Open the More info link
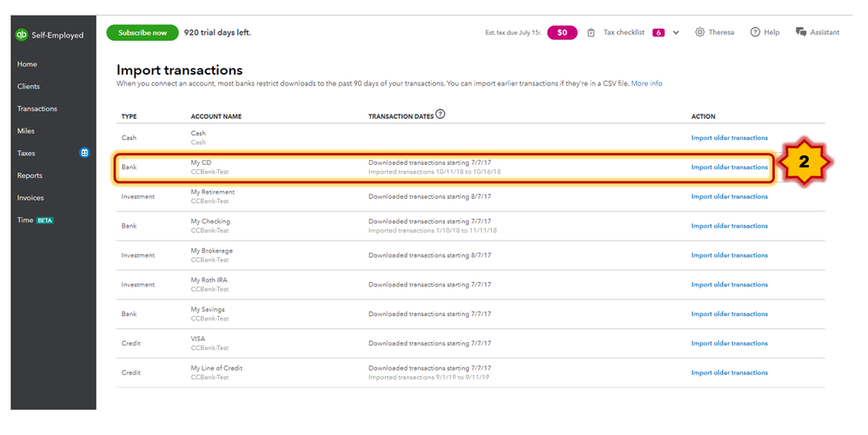Image resolution: width=868 pixels, height=435 pixels. (x=646, y=83)
